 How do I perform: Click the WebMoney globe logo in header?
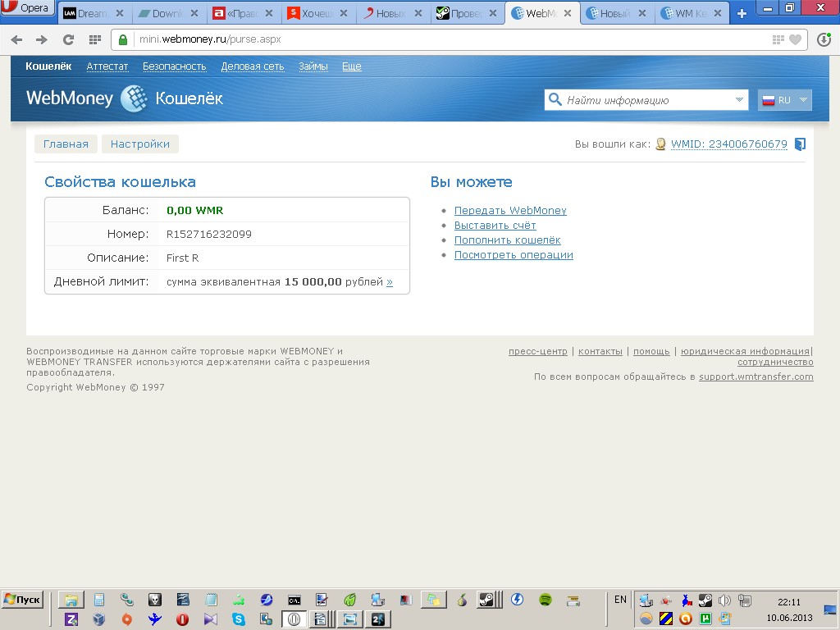click(x=134, y=98)
